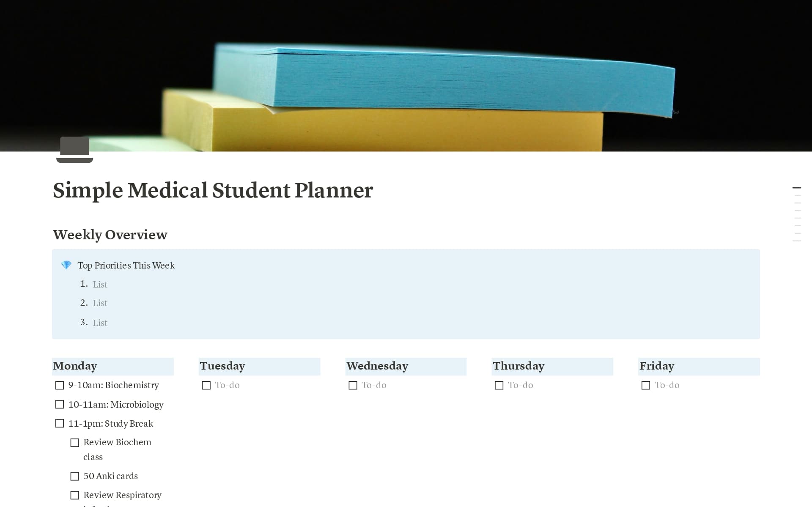Check the 9-10am Biochemistry checkbox
The image size is (812, 507).
pos(60,385)
